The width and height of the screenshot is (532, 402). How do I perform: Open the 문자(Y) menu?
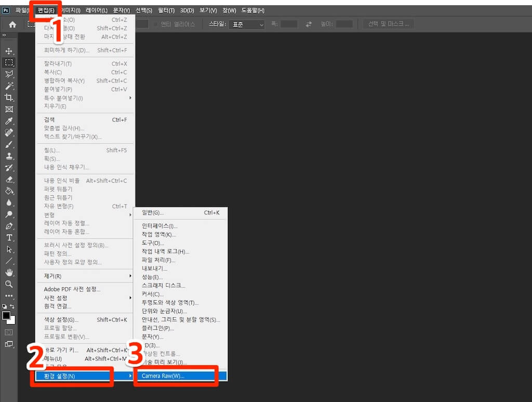click(122, 10)
